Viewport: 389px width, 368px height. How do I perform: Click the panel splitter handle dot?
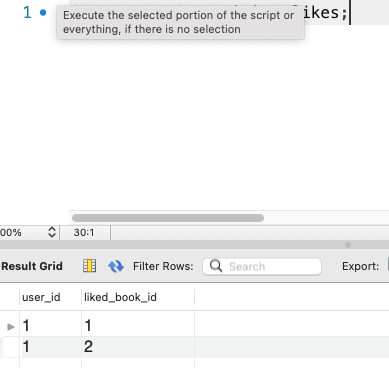pyautogui.click(x=348, y=245)
